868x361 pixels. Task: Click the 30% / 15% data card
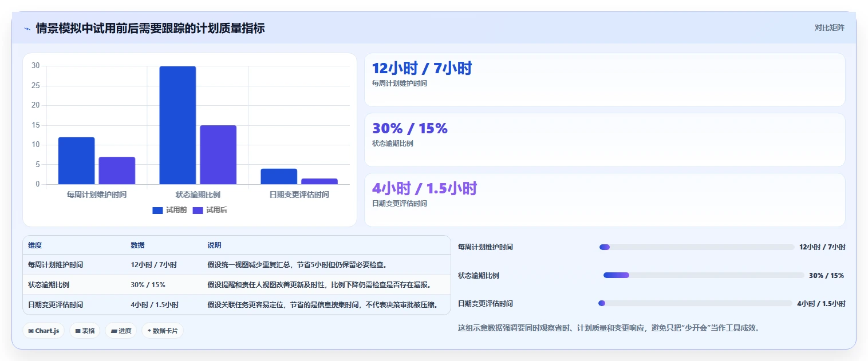(x=605, y=140)
